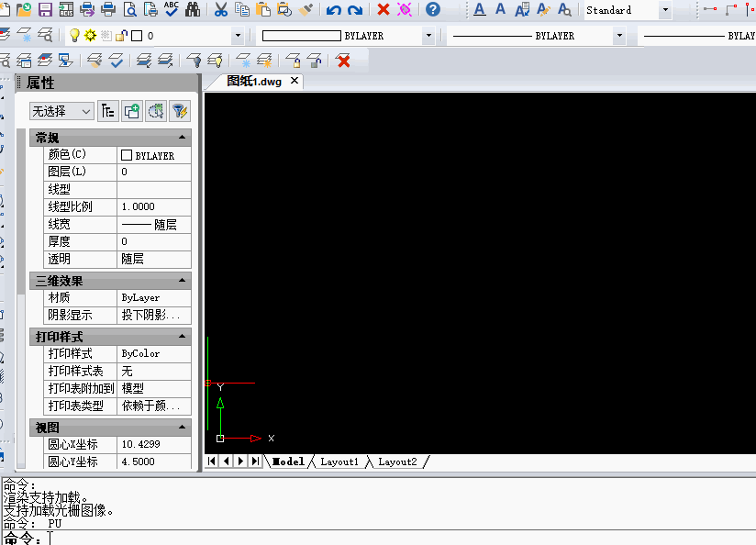
Task: Click the red X delete layer icon
Action: click(343, 61)
